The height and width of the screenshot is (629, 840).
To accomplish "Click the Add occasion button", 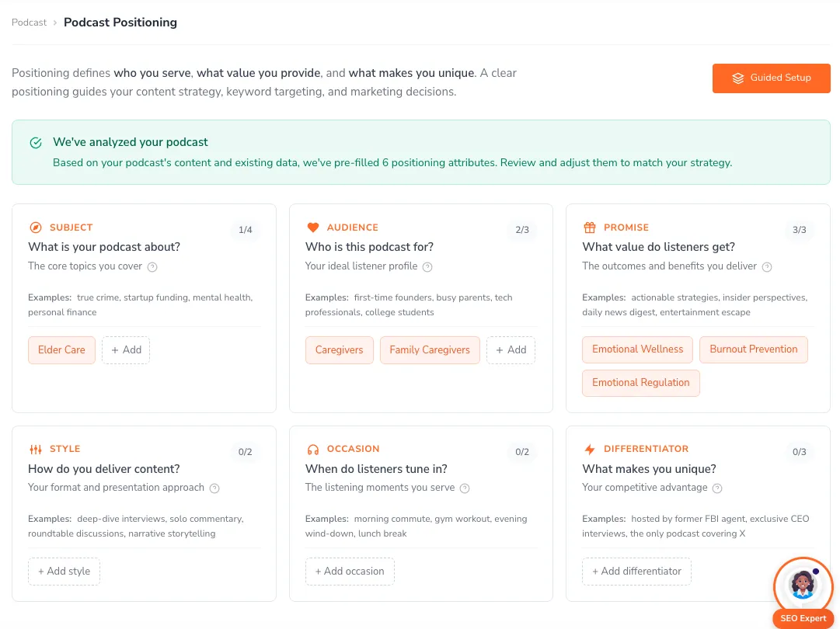I will tap(350, 571).
